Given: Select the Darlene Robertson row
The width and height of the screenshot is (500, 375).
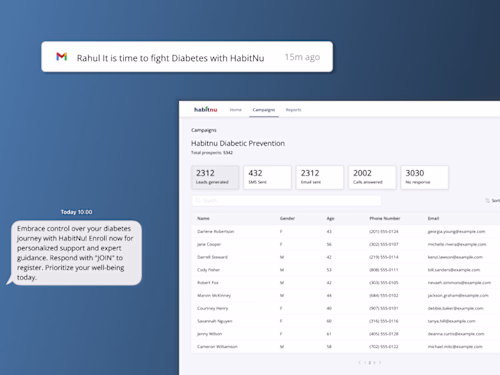Looking at the screenshot, I should pos(346,231).
